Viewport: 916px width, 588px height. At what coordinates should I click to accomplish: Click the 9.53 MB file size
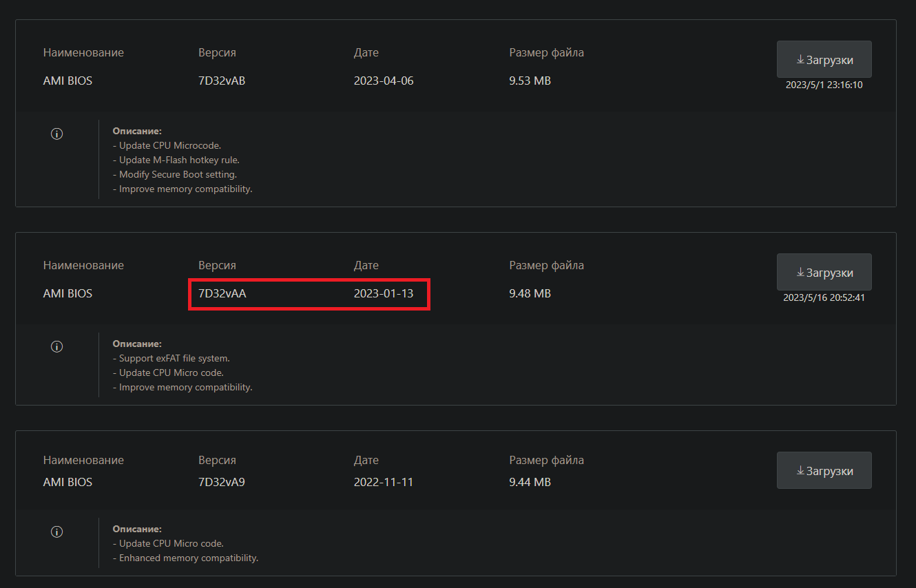coord(530,81)
